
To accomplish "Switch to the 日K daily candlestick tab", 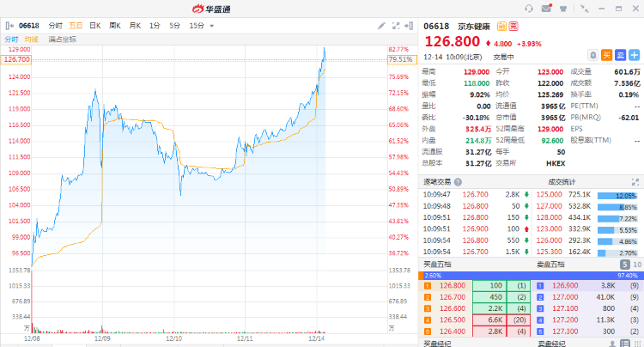I will coord(95,26).
